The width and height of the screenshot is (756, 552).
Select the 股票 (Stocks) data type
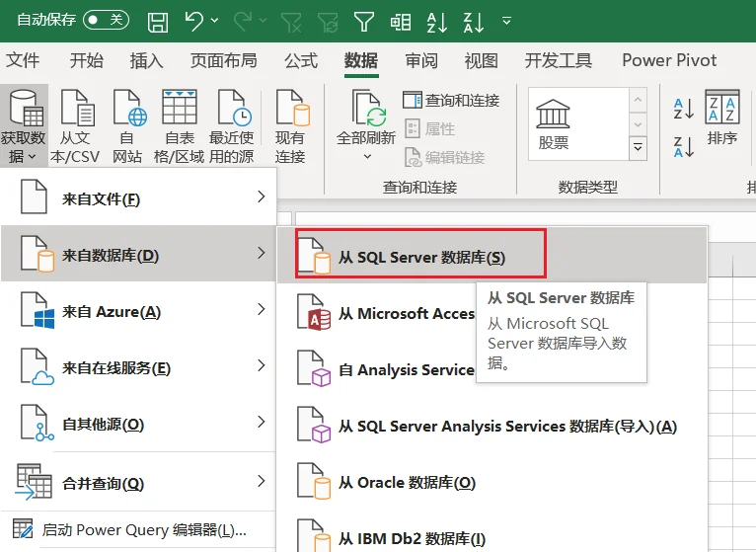coord(553,124)
